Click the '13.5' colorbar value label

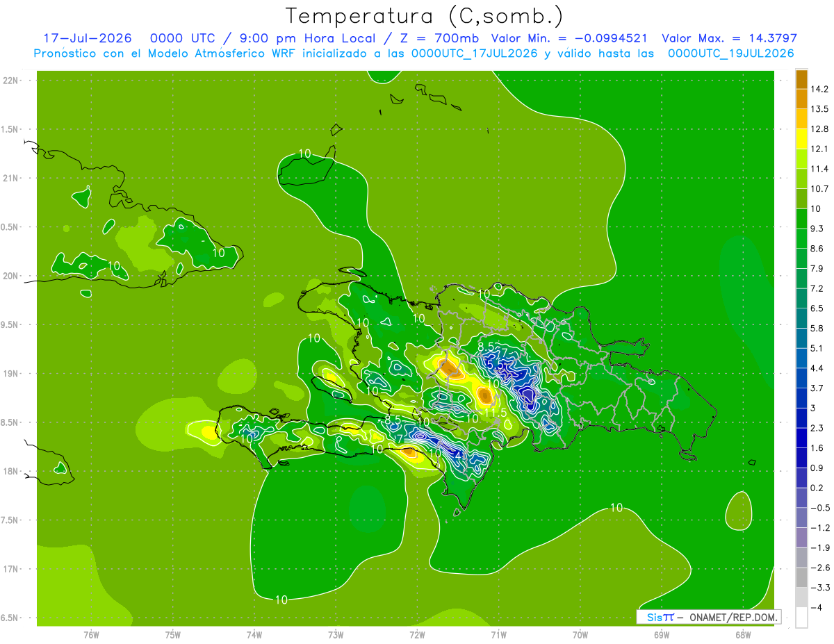click(820, 109)
